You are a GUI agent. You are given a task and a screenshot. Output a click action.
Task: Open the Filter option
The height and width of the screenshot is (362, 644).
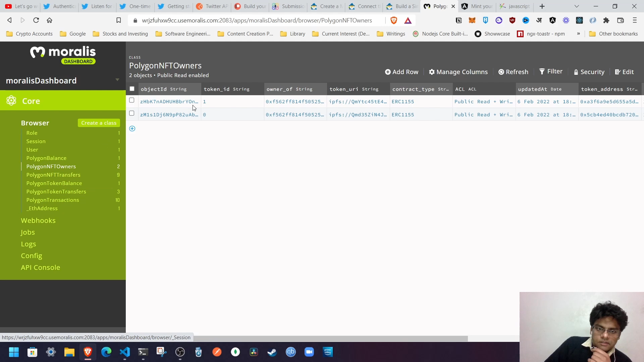551,71
